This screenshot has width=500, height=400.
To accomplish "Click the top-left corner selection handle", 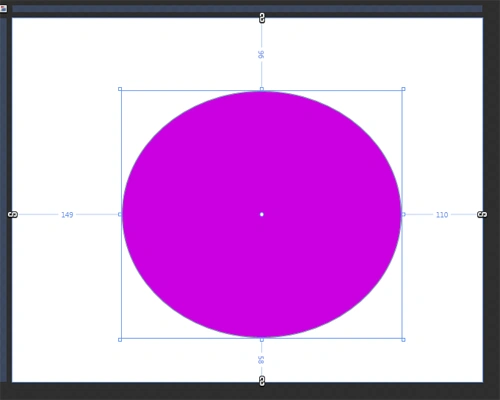I will click(120, 89).
